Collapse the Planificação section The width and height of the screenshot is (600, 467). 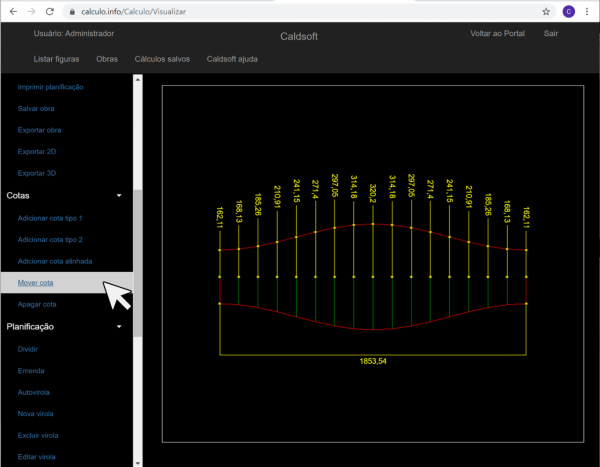(119, 326)
